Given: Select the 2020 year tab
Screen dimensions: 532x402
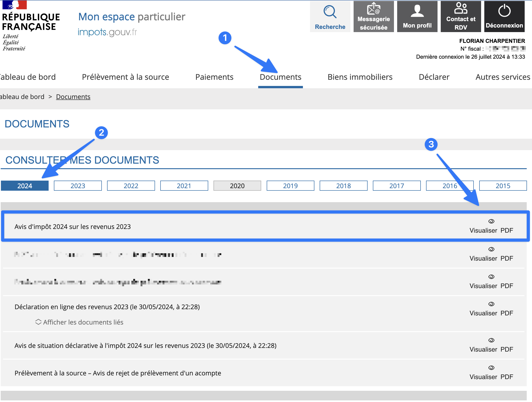Looking at the screenshot, I should pyautogui.click(x=237, y=186).
